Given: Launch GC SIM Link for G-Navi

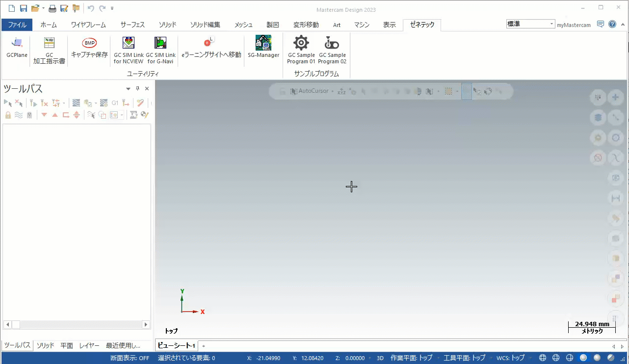Looking at the screenshot, I should (160, 51).
